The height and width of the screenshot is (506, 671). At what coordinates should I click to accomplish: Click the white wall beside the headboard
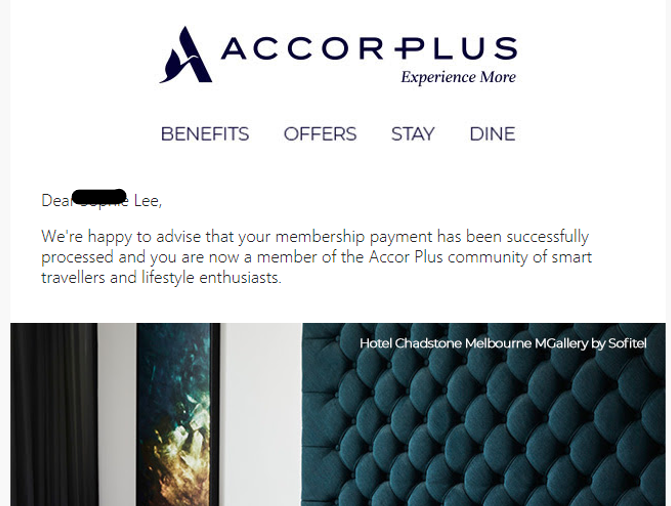261,414
